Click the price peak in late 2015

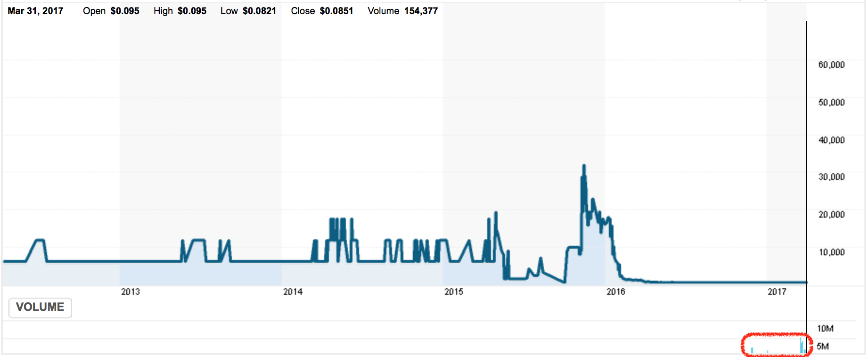(584, 166)
